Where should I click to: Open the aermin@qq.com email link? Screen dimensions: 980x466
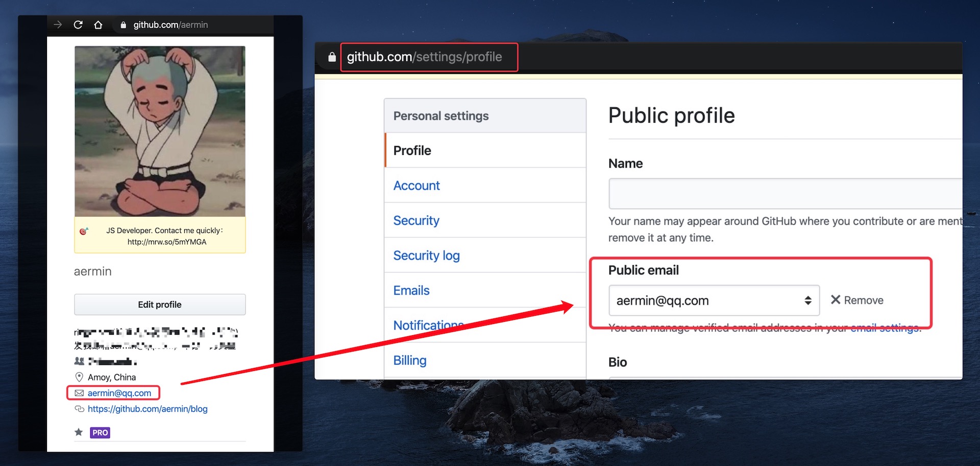pos(119,393)
